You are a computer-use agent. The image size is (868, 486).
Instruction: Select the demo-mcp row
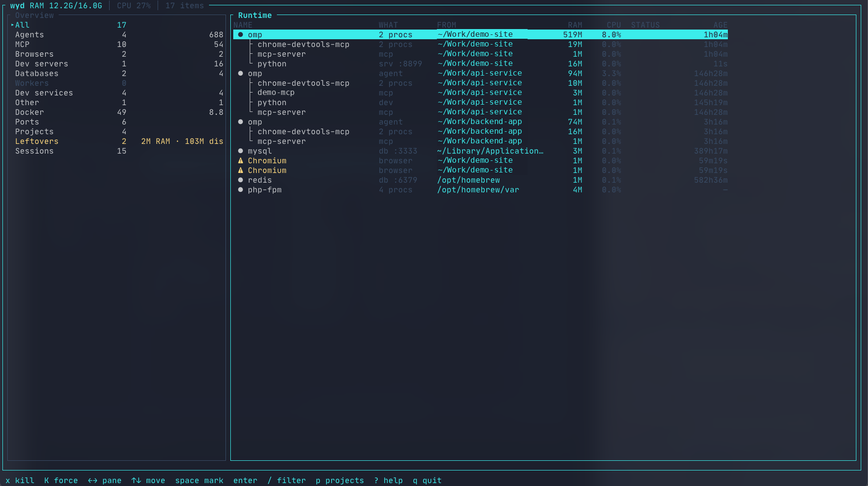click(x=481, y=93)
